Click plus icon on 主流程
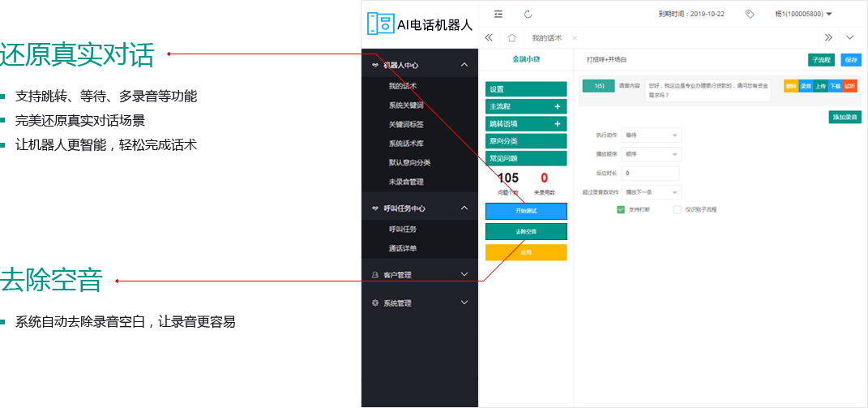 [558, 106]
